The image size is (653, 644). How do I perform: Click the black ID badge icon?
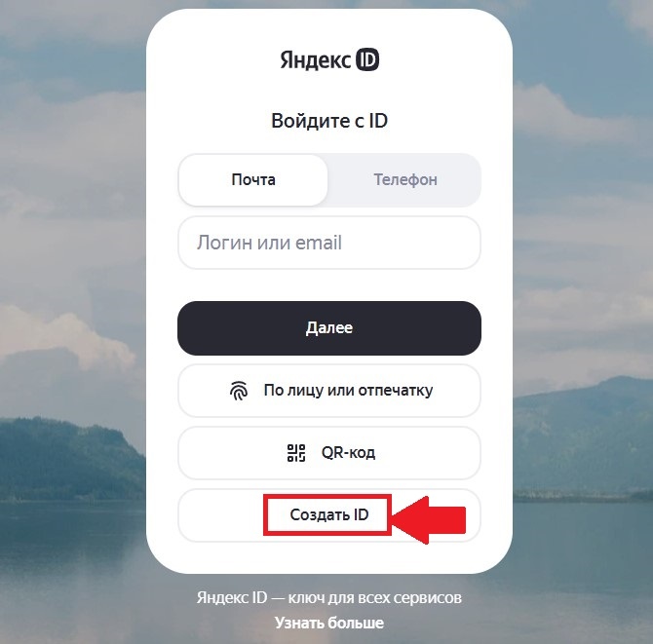click(x=366, y=59)
